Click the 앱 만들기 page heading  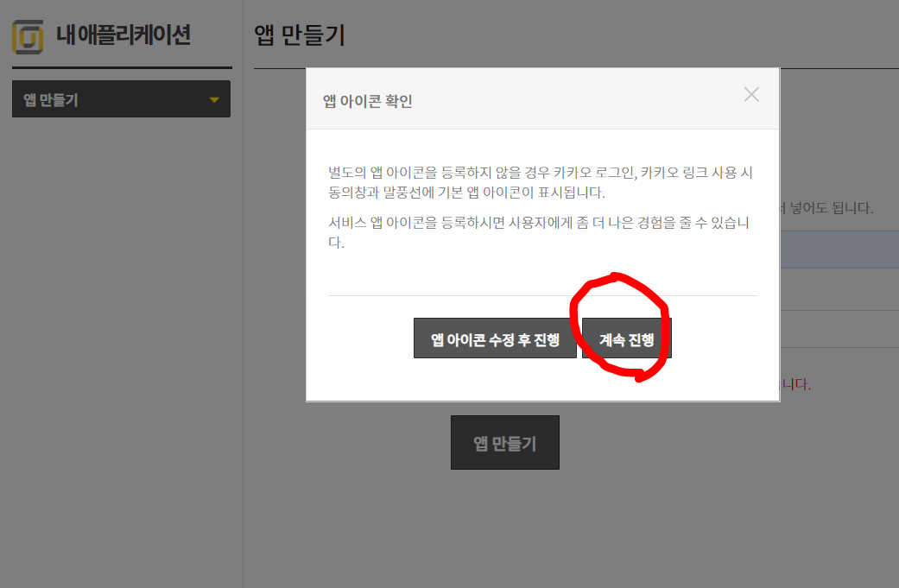click(300, 35)
